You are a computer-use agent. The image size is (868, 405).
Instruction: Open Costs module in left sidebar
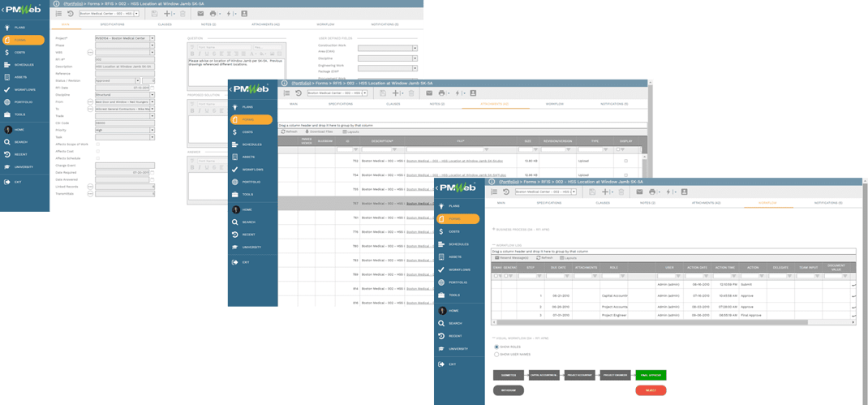(x=19, y=52)
